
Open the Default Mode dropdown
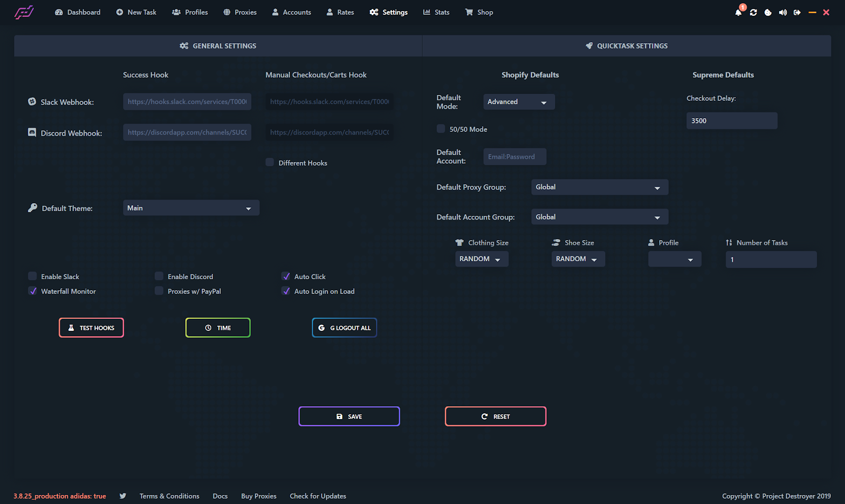(519, 102)
